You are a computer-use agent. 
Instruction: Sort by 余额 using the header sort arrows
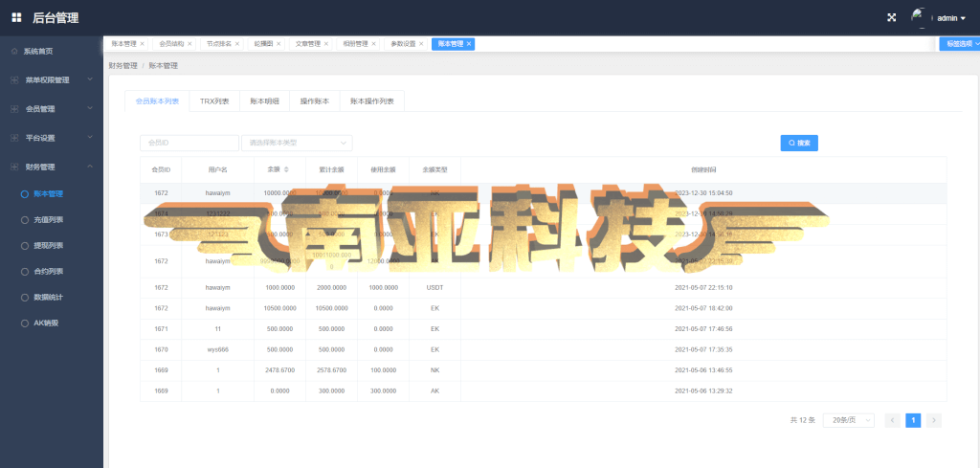[x=286, y=169]
